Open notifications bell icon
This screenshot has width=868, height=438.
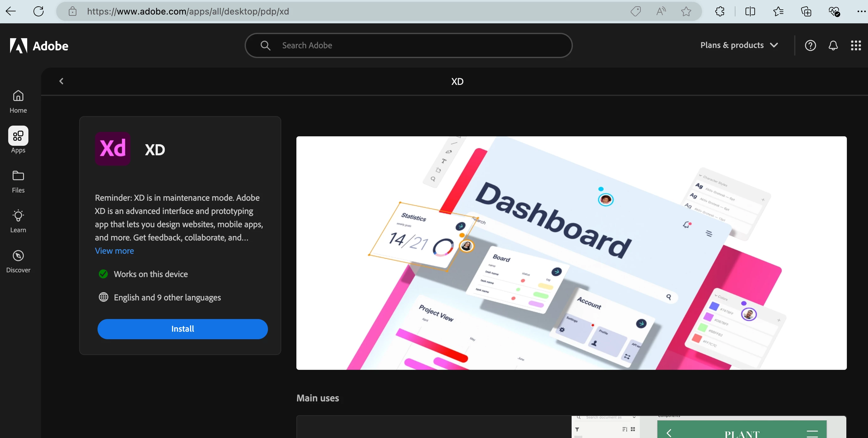coord(833,45)
